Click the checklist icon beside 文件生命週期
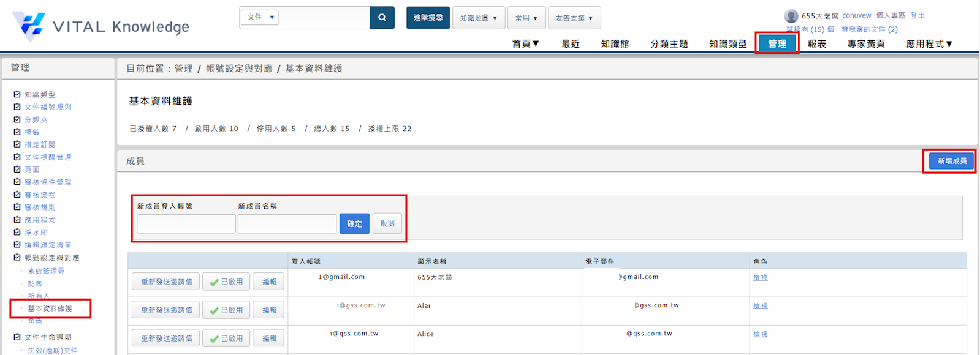This screenshot has height=355, width=980. click(17, 337)
